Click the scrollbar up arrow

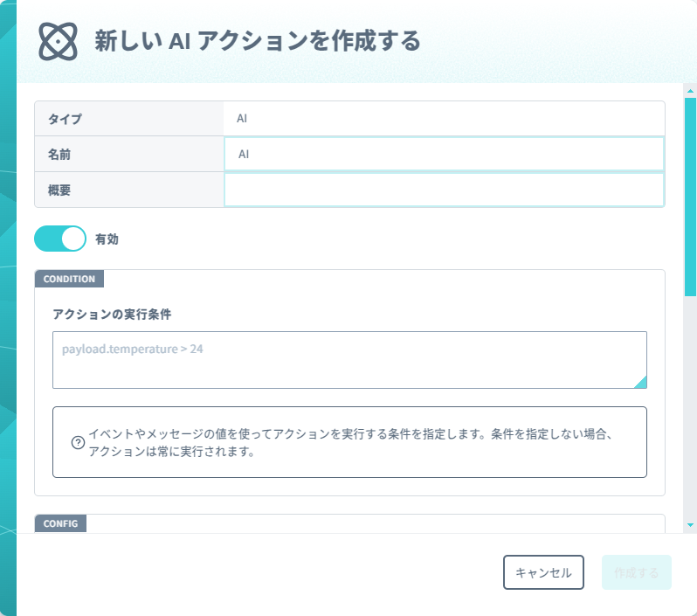690,91
